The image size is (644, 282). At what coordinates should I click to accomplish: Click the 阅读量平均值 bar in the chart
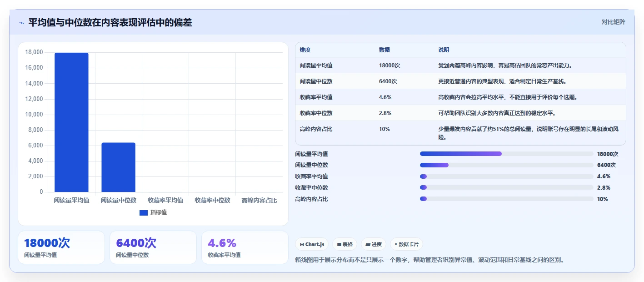tap(71, 122)
